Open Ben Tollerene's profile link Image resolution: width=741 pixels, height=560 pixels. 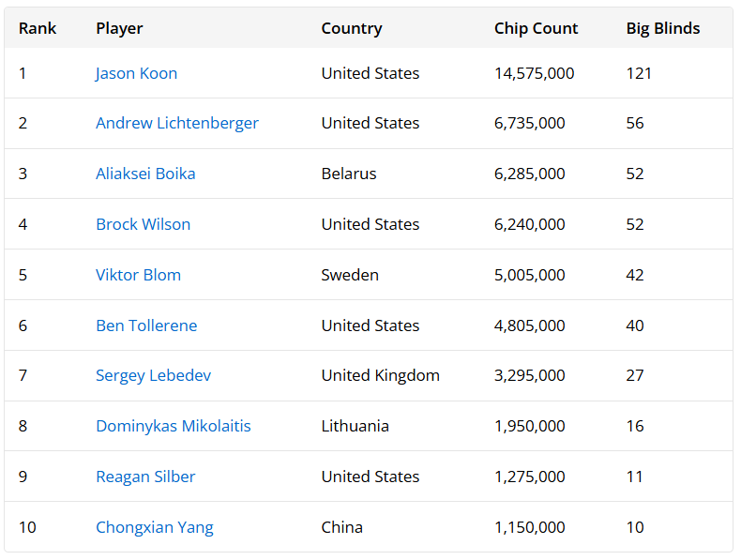click(x=146, y=325)
